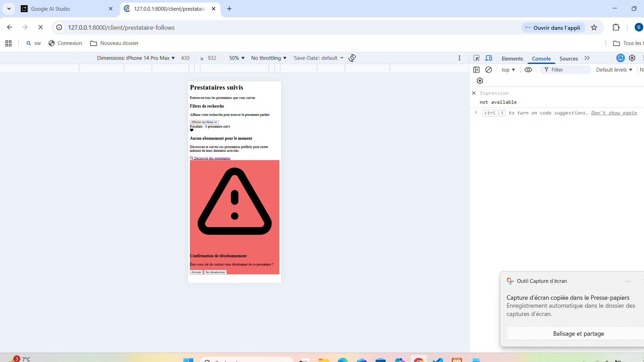Open the browser extensions puzzle icon
The height and width of the screenshot is (362, 644).
click(616, 28)
